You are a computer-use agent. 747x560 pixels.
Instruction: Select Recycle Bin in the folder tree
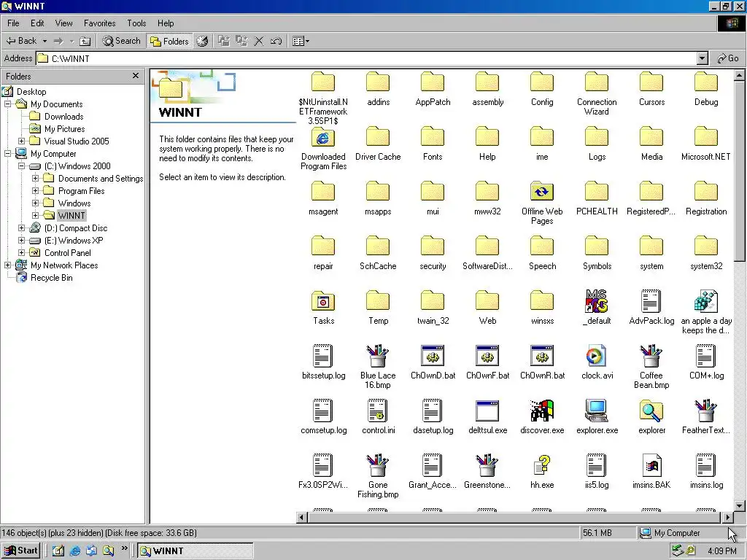[x=52, y=278]
